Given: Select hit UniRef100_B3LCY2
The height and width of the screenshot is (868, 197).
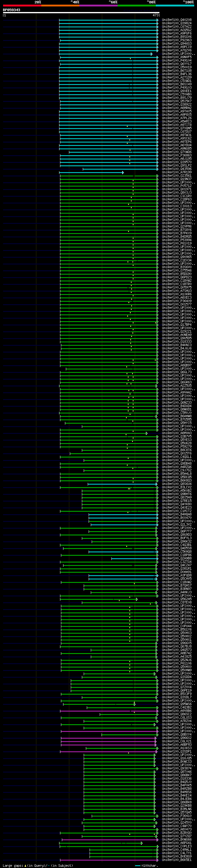Looking at the screenshot, I should 177,487.
